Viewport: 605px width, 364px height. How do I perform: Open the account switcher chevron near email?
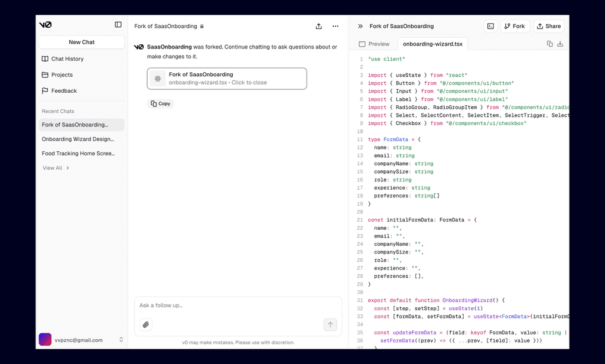(x=121, y=340)
